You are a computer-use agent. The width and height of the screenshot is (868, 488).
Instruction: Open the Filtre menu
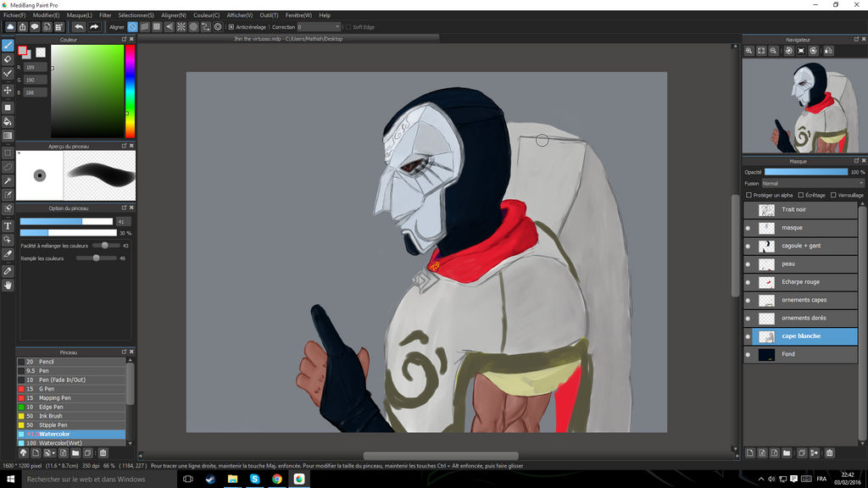(x=105, y=14)
